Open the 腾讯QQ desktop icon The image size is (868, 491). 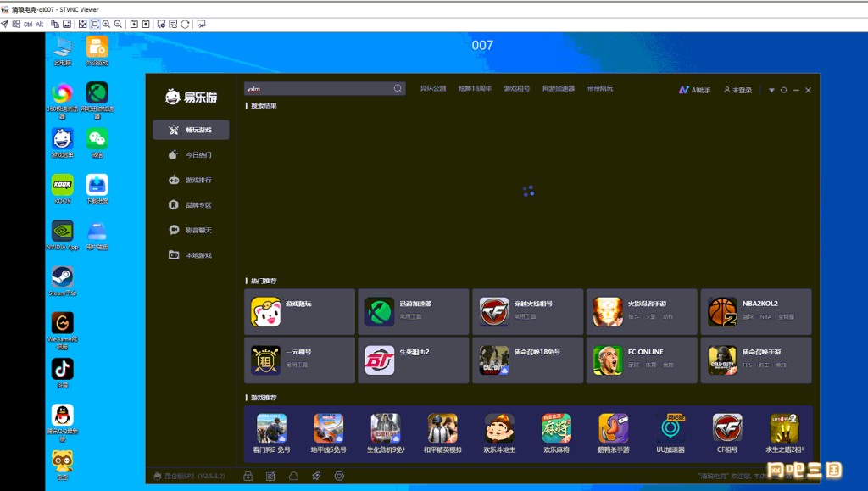63,423
